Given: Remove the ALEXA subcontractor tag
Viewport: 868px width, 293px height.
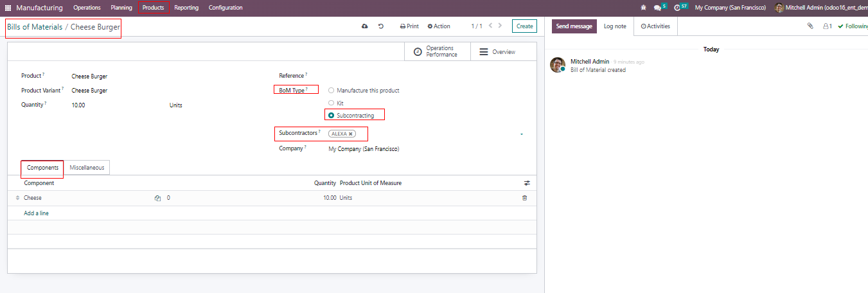Looking at the screenshot, I should (351, 134).
